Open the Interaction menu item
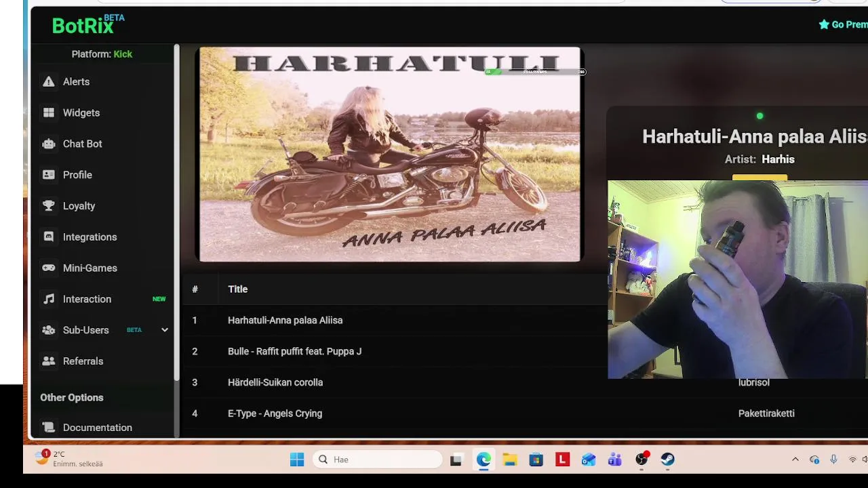The width and height of the screenshot is (868, 488). 87,299
